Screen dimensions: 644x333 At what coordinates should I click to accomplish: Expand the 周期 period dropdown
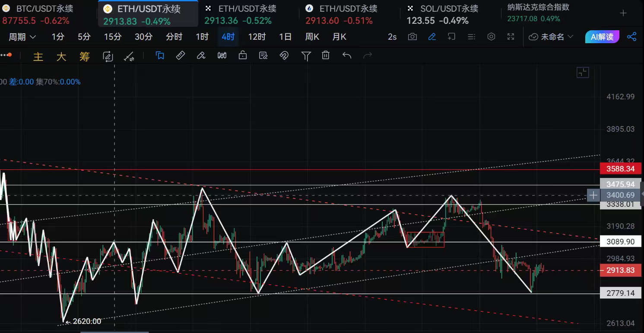[22, 37]
